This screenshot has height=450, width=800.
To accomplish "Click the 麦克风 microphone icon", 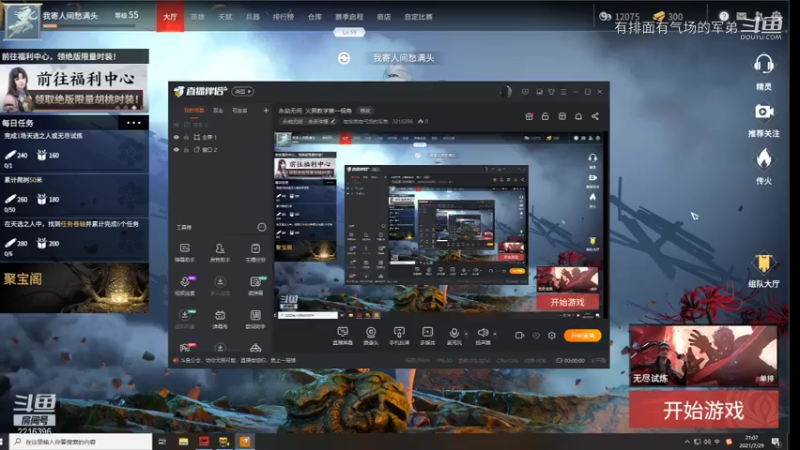I will pyautogui.click(x=454, y=332).
